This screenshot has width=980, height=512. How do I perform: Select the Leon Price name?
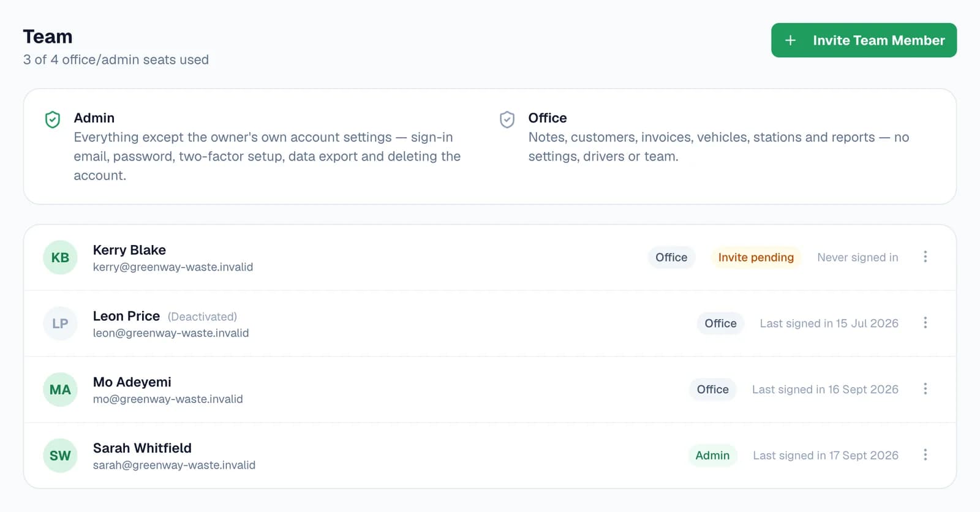[x=126, y=316]
